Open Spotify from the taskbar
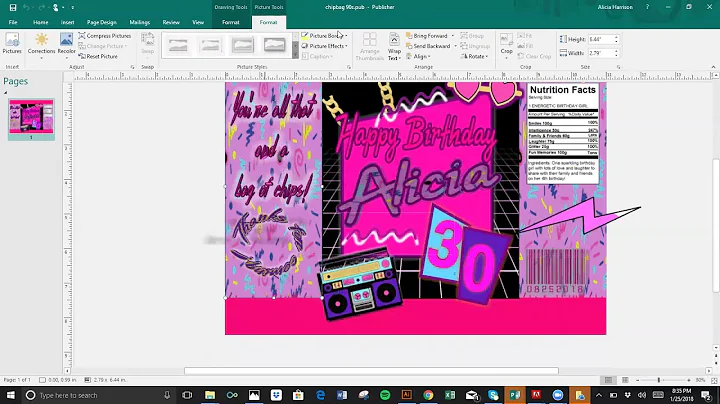This screenshot has width=720, height=404. coord(385,395)
